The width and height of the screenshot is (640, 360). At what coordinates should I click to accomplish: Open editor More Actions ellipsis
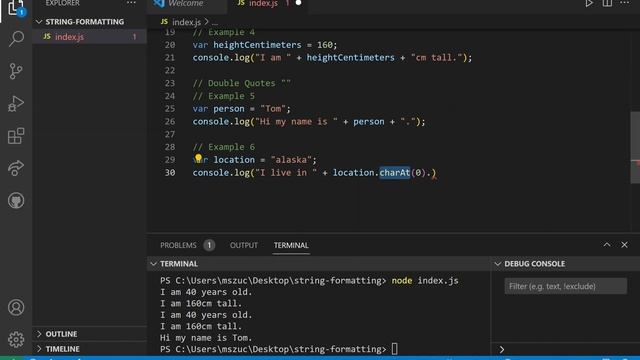[x=624, y=3]
